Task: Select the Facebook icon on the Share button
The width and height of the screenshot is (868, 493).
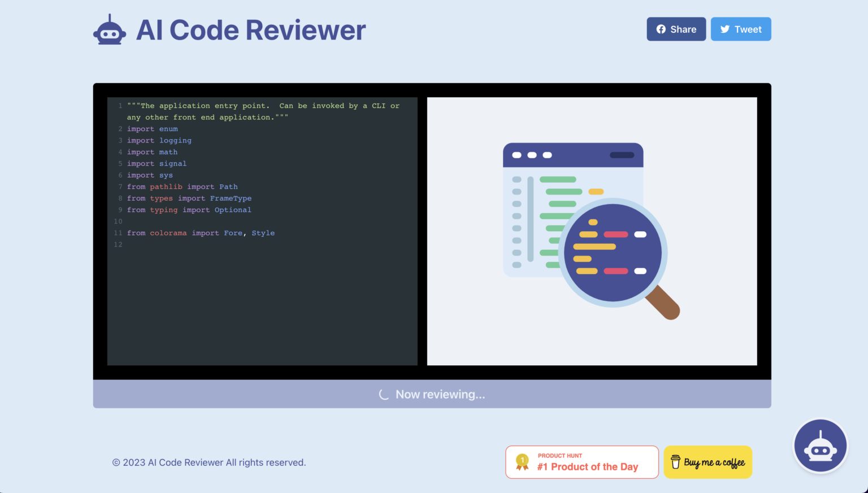Action: [x=661, y=29]
